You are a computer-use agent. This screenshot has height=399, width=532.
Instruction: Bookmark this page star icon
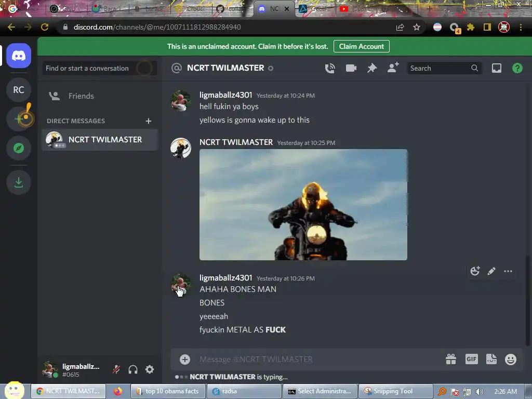(417, 27)
